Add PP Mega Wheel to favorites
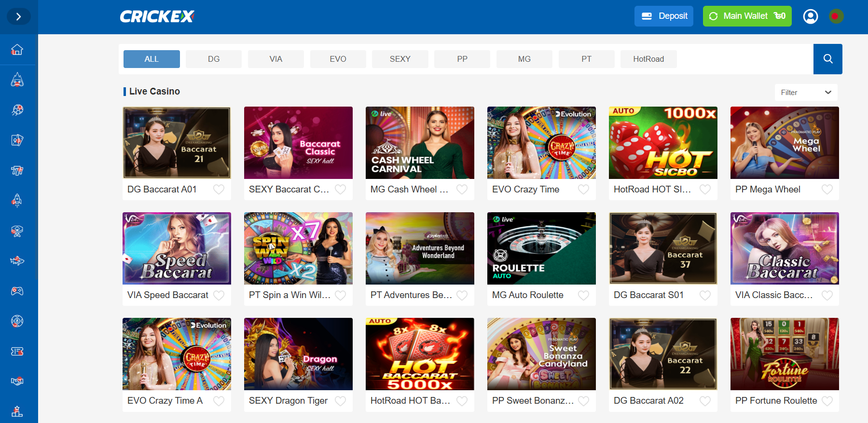This screenshot has width=868, height=423. [827, 190]
